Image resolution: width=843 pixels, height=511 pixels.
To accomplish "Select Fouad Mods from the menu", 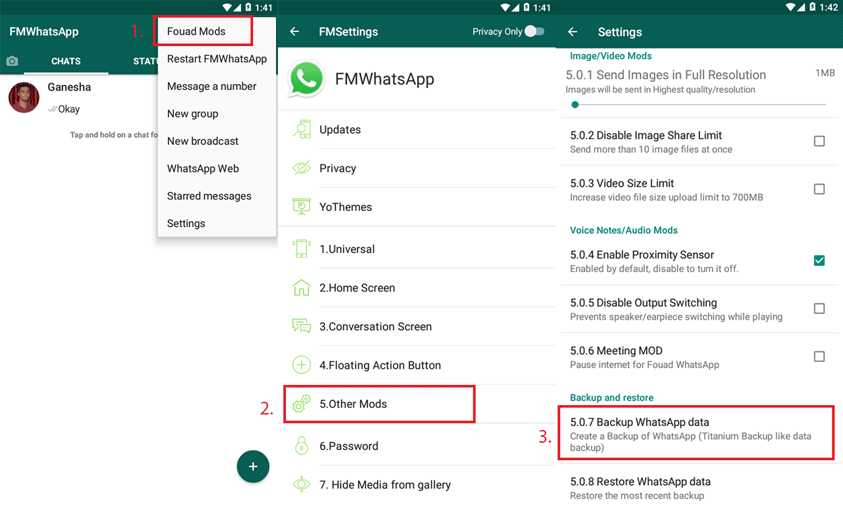I will click(217, 31).
